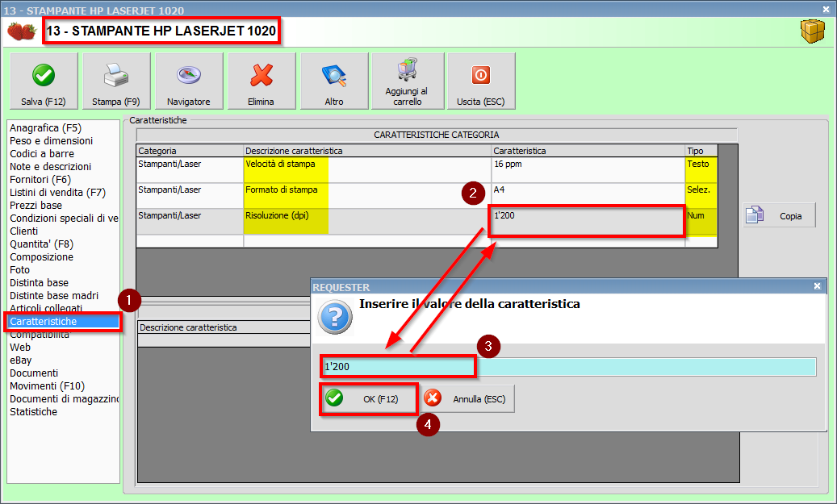Click the Num type cell
This screenshot has width=837, height=504.
pyautogui.click(x=701, y=221)
